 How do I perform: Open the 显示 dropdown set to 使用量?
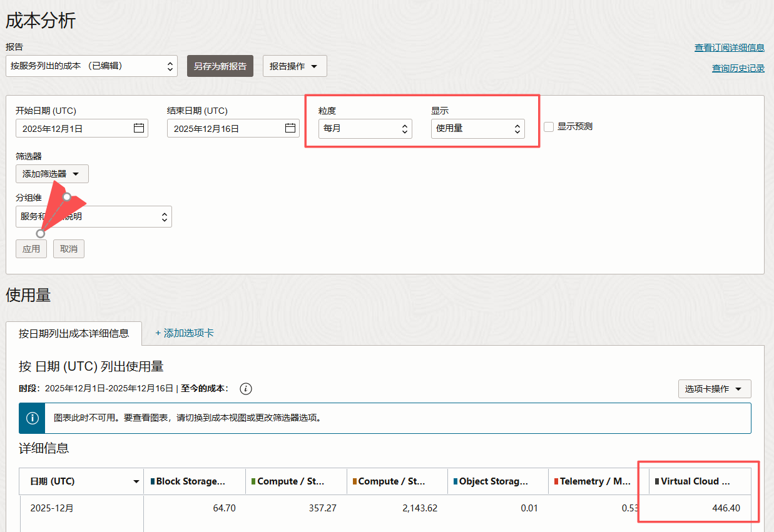477,129
